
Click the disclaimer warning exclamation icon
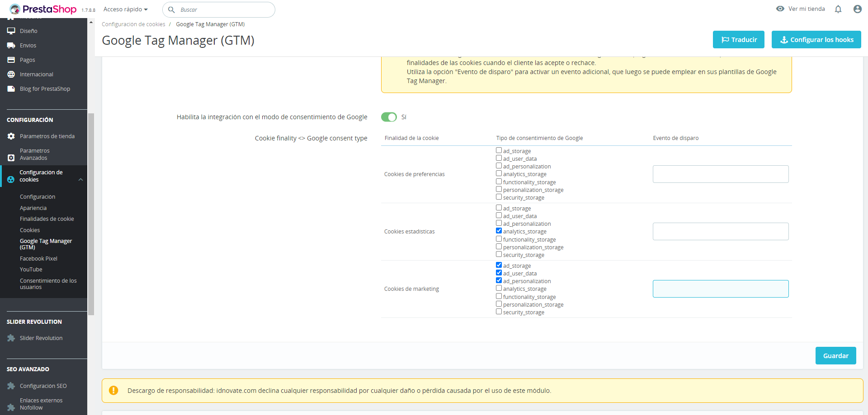point(113,391)
